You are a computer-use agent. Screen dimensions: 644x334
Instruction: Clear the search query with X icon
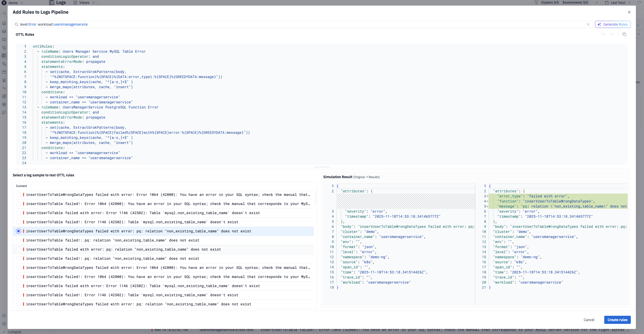(x=588, y=24)
